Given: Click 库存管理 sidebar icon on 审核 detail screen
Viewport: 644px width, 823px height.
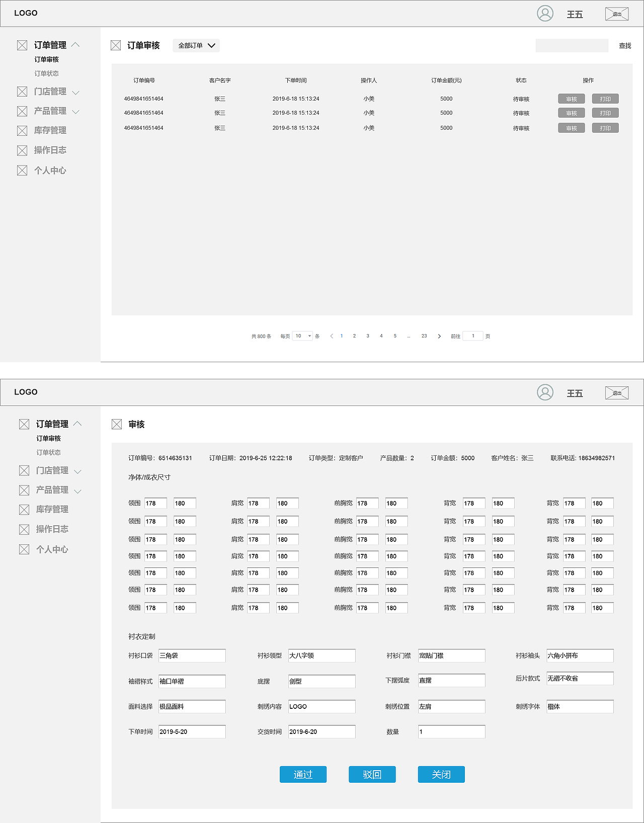Looking at the screenshot, I should click(24, 510).
